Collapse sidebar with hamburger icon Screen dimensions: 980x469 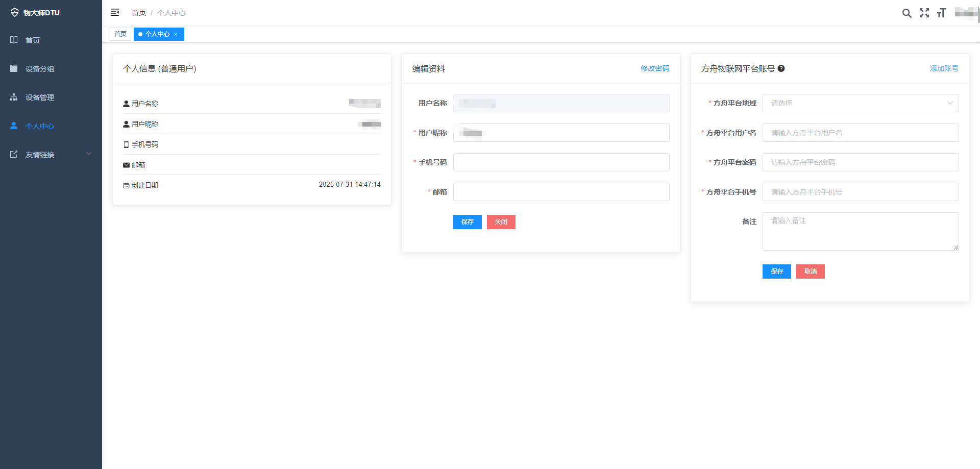pos(115,12)
